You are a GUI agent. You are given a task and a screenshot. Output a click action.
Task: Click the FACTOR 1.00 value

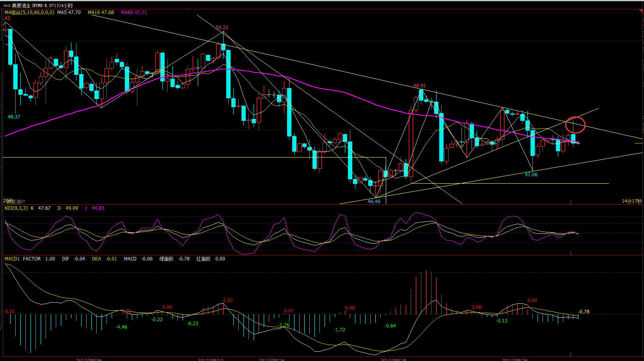tap(39, 259)
